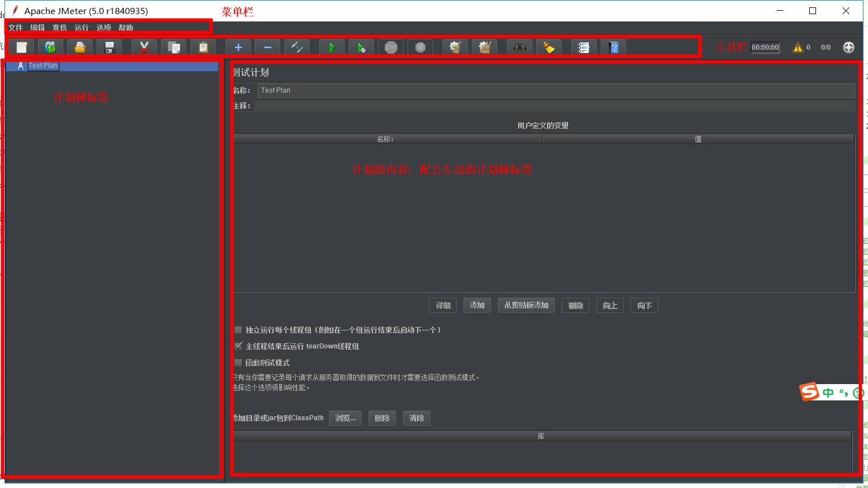The width and height of the screenshot is (868, 488).
Task: Open Search with binoculars icon
Action: pyautogui.click(x=520, y=47)
